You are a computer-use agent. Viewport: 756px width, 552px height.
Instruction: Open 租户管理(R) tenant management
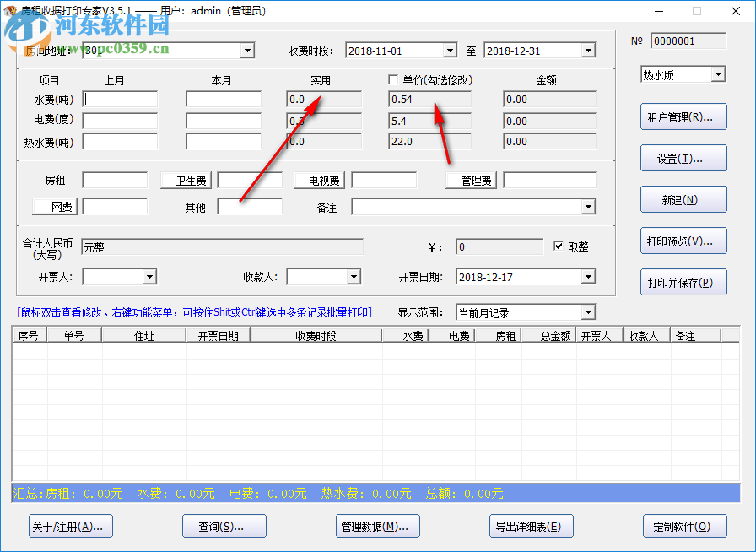point(682,116)
